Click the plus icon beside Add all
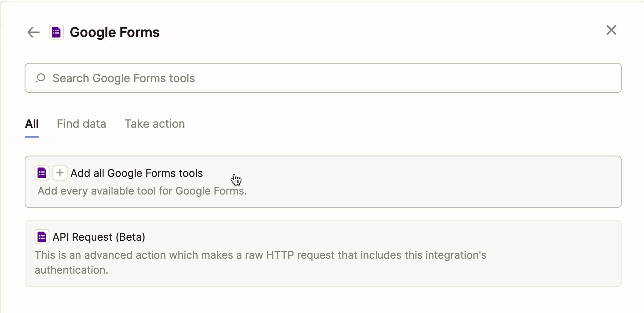644x313 pixels. [x=60, y=173]
